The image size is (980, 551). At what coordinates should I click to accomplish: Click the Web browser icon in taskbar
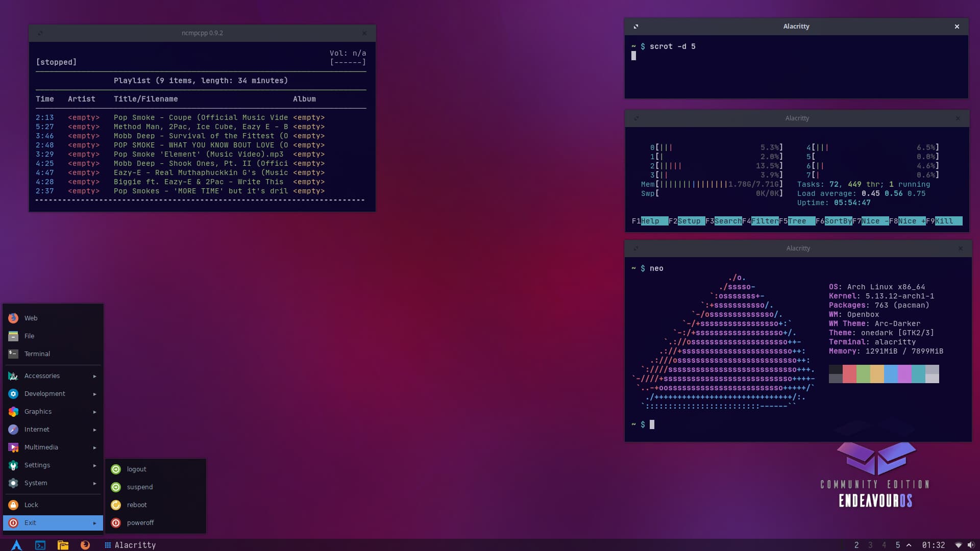coord(84,545)
